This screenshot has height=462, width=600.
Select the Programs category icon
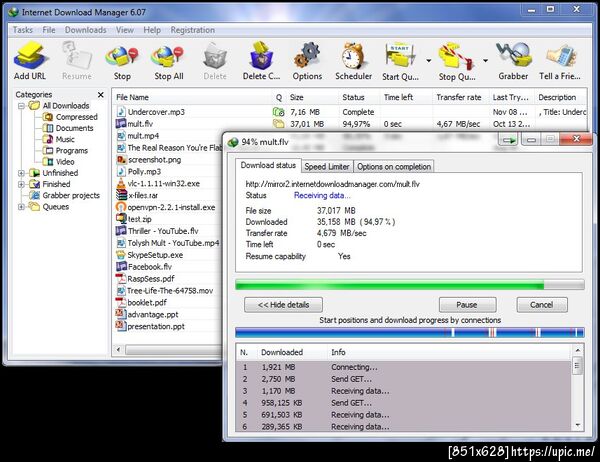(x=47, y=150)
